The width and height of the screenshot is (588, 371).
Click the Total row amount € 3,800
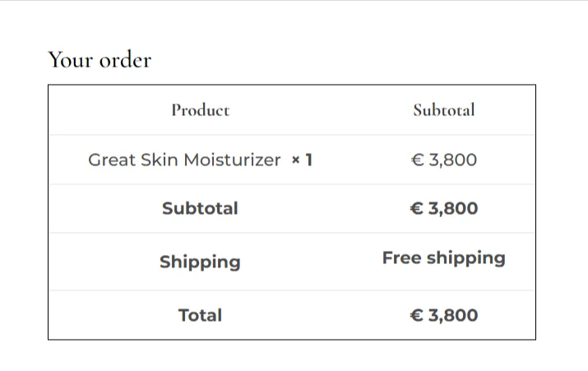click(x=443, y=315)
